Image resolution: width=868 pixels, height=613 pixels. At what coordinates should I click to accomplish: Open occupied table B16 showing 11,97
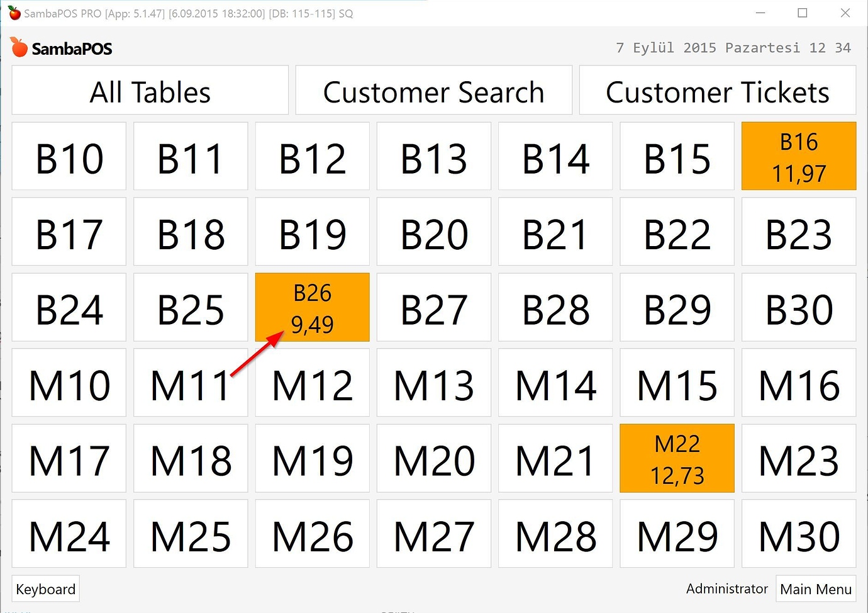coord(798,155)
